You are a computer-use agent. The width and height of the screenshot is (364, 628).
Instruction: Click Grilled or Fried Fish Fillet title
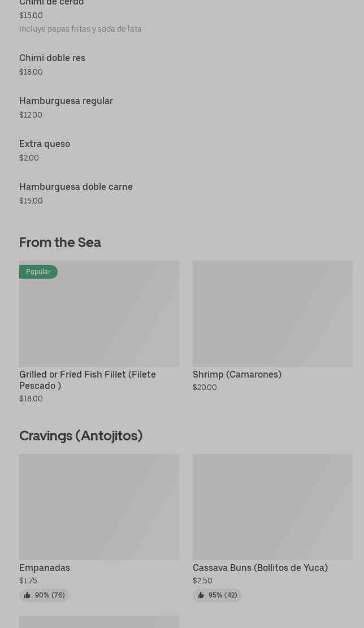[x=88, y=380]
